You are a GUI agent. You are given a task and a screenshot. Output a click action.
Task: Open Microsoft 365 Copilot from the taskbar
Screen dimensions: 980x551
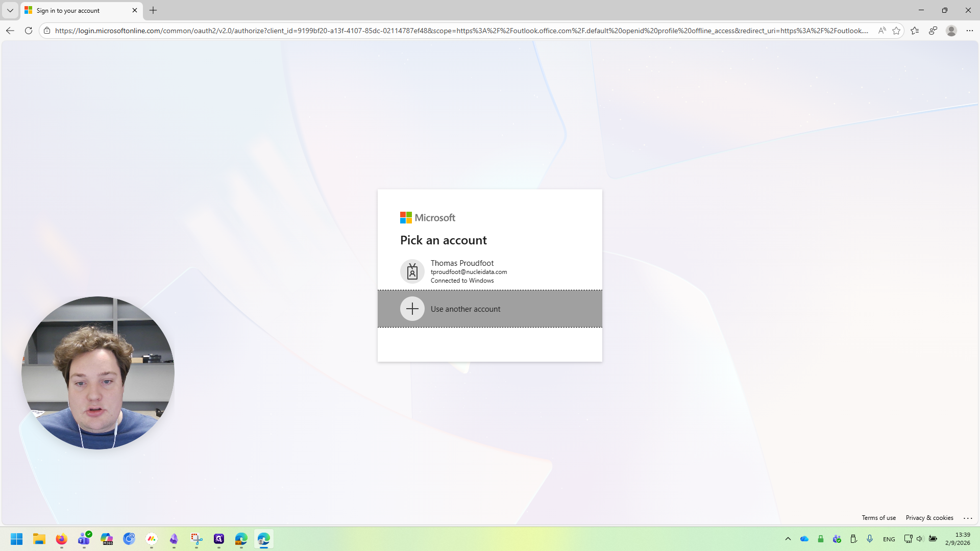pyautogui.click(x=107, y=539)
